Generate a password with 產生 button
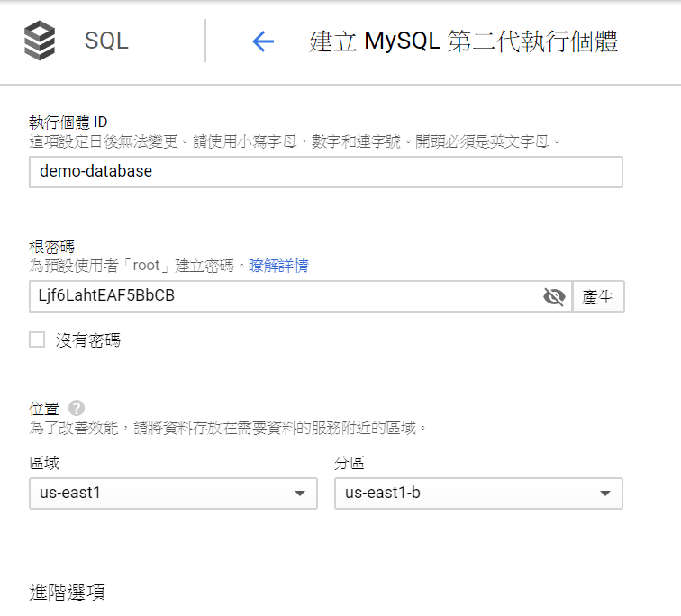The image size is (681, 616). 598,296
